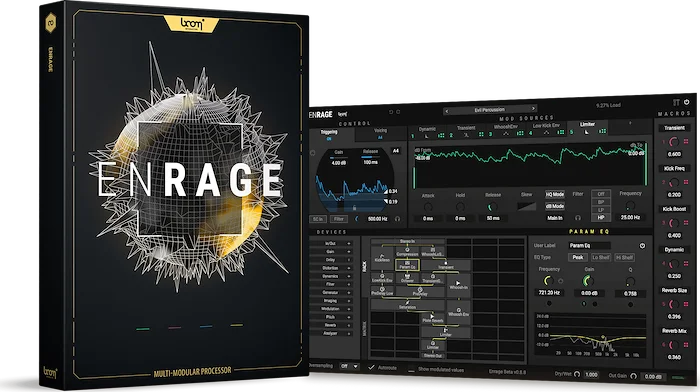Click the A4 note button
Screen dimensions: 700x392
point(396,151)
